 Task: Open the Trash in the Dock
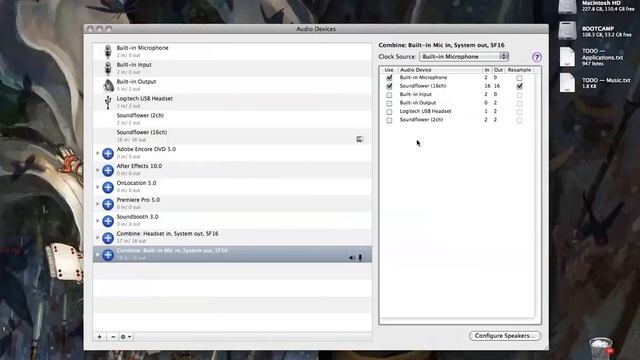pos(600,348)
